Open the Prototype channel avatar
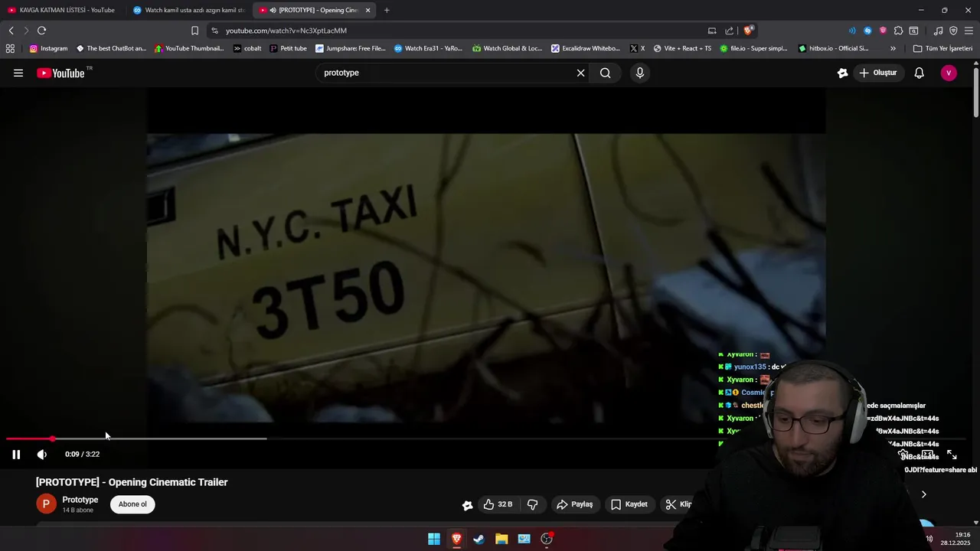The height and width of the screenshot is (551, 980). 46,504
